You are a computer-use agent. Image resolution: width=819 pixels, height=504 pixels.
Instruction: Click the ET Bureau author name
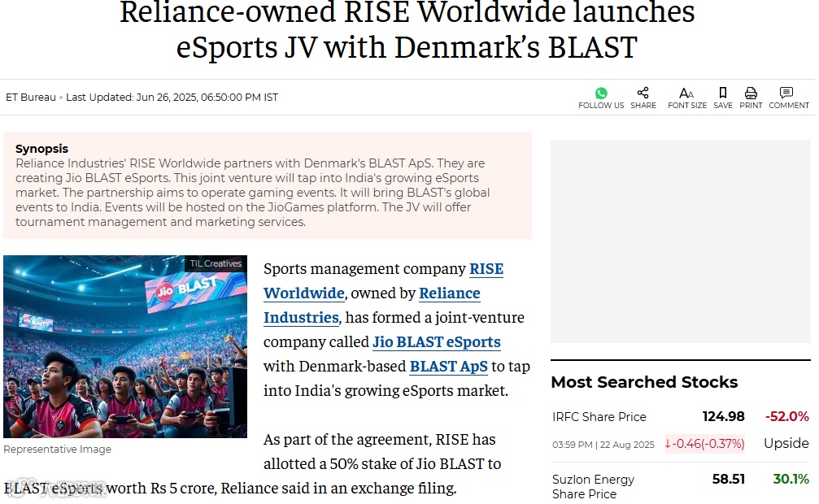pos(31,98)
